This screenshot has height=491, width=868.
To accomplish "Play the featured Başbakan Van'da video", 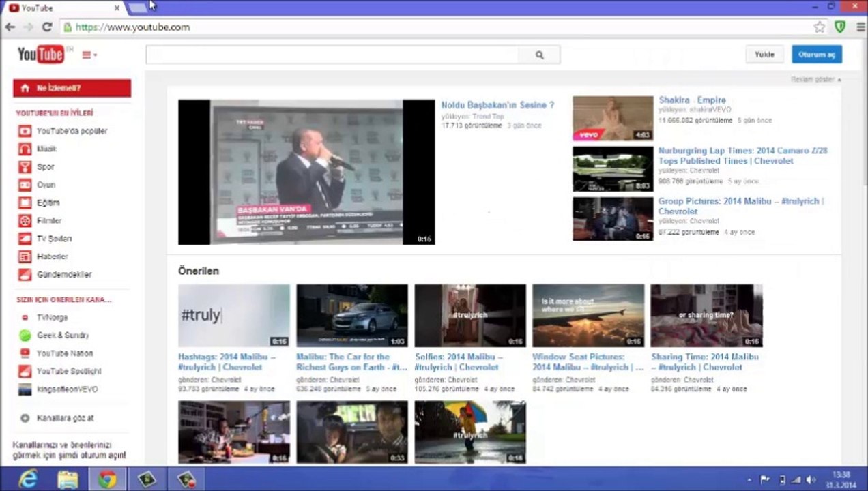I will (x=306, y=172).
